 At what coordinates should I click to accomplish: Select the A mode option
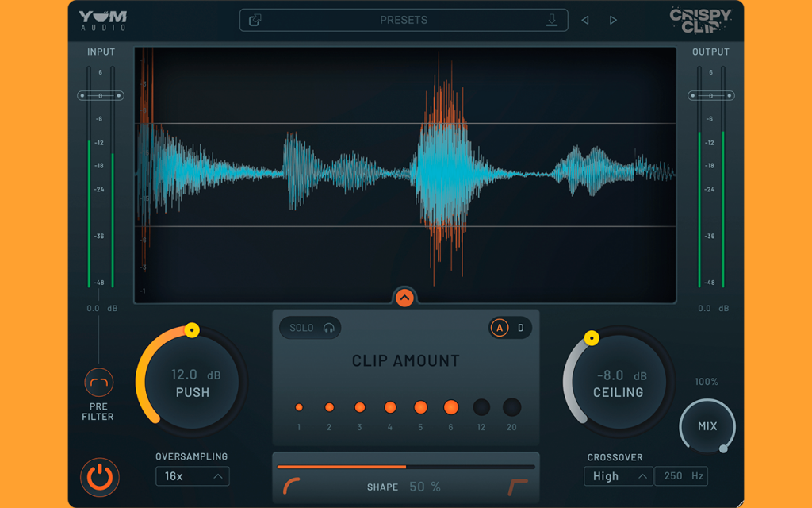[x=500, y=328]
